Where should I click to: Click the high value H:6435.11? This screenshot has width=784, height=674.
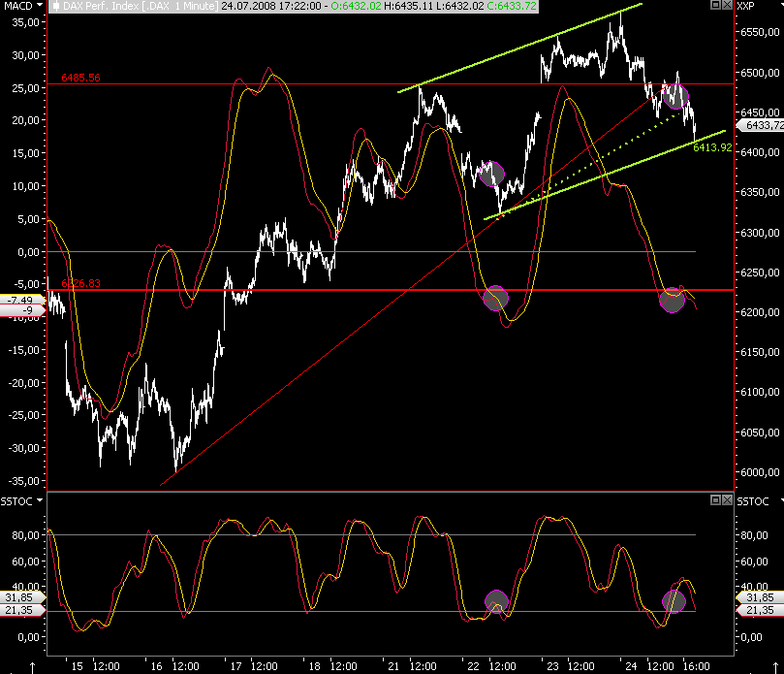click(x=409, y=6)
